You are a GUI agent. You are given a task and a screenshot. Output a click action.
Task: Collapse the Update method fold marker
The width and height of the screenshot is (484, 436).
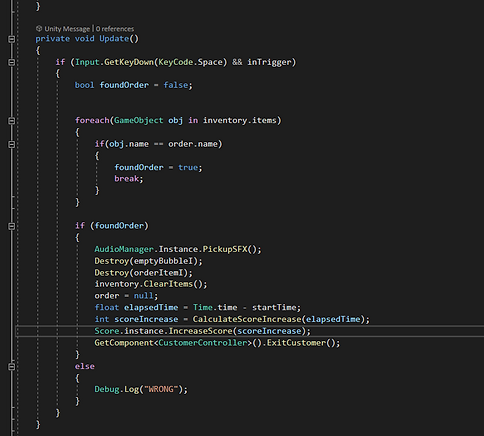coord(11,39)
